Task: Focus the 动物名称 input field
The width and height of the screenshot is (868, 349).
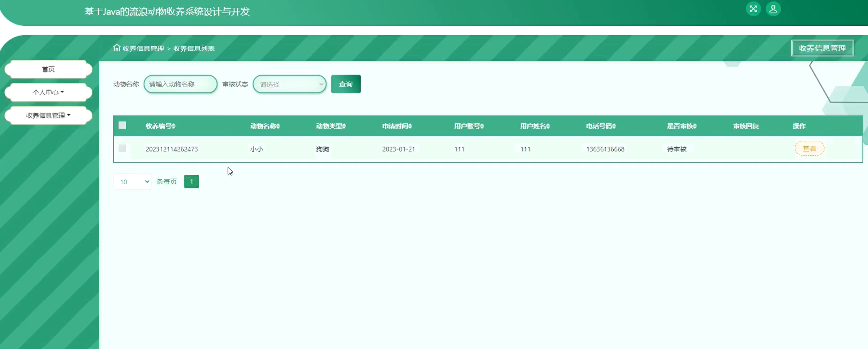Action: point(180,84)
